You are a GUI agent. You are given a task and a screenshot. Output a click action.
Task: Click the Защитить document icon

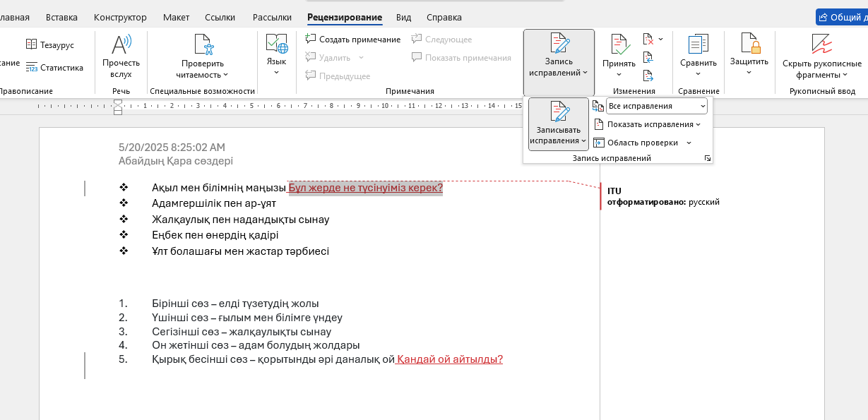(749, 44)
